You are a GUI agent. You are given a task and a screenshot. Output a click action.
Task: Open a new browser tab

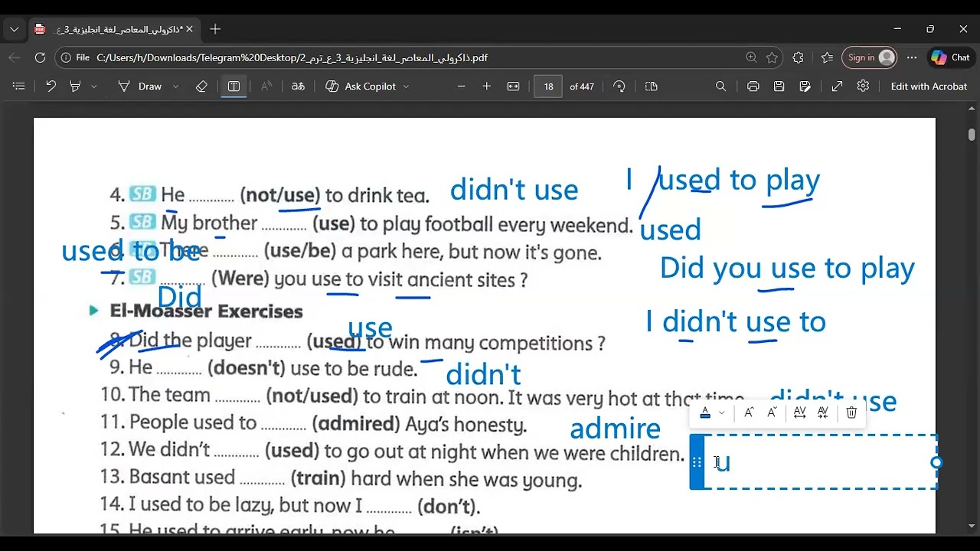point(215,29)
